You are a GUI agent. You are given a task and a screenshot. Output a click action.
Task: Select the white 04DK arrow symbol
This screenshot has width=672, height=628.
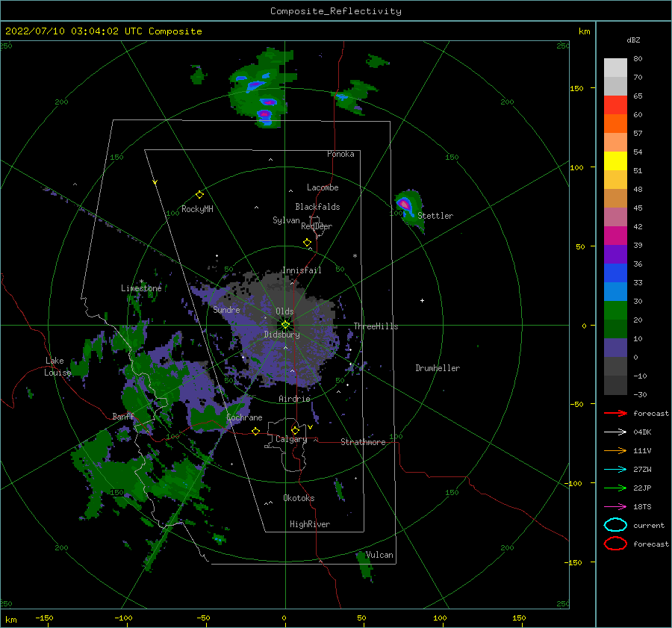[615, 432]
